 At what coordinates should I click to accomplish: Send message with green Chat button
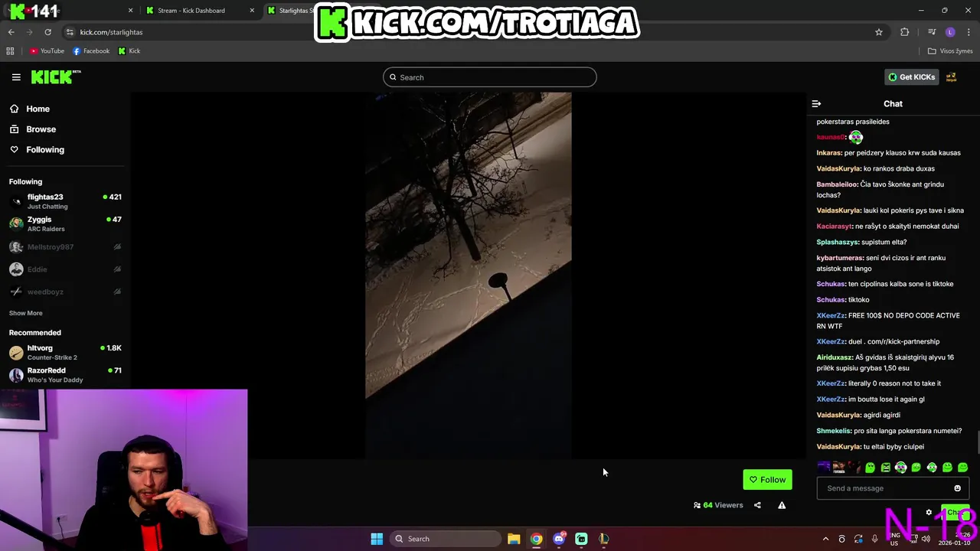pos(955,513)
